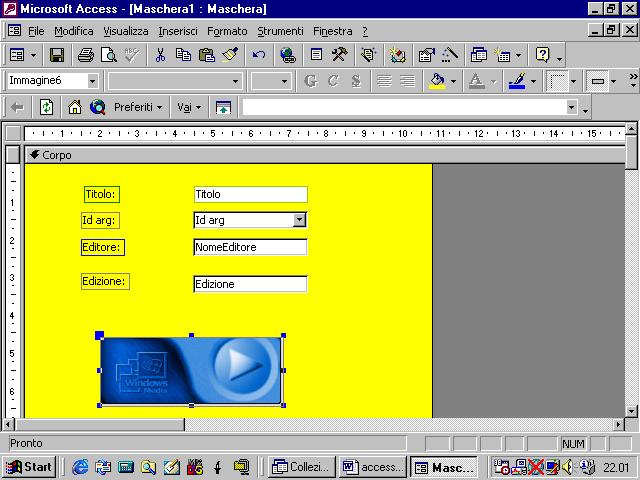Open the Field List icon
The image size is (640, 480).
coord(316,55)
